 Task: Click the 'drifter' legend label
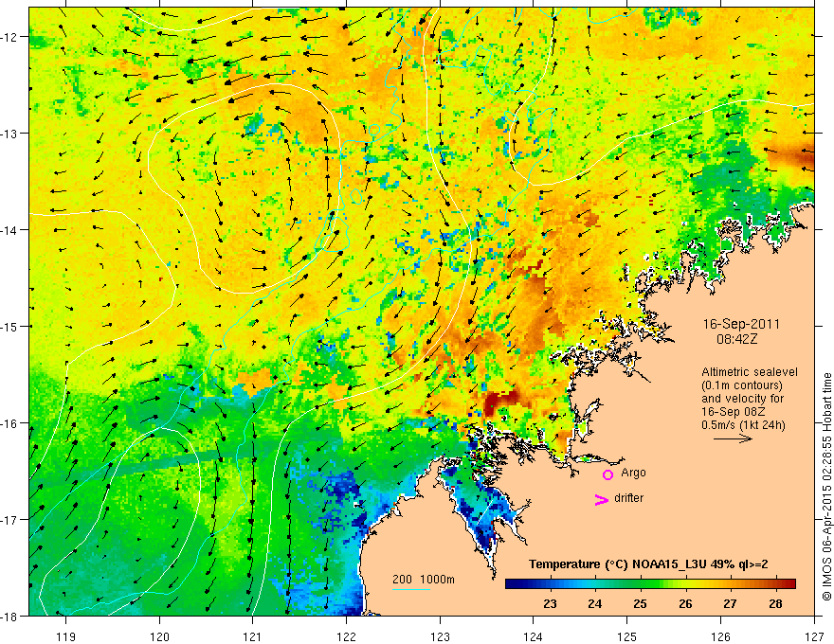[628, 498]
